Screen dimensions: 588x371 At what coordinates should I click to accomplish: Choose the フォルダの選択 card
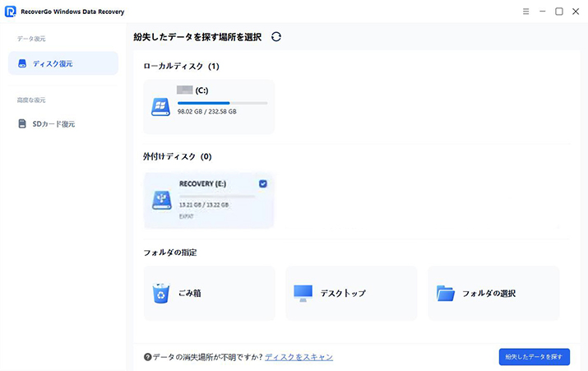pos(493,294)
